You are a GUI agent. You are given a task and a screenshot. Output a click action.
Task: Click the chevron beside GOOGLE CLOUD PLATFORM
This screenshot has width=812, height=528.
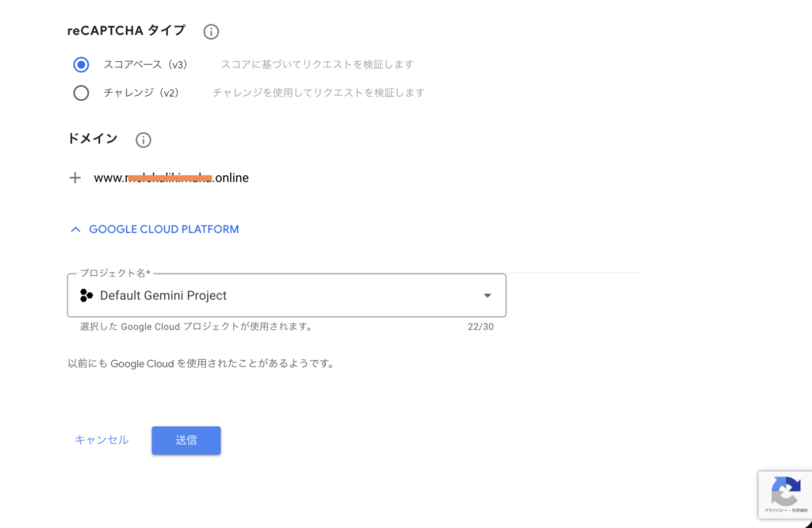[76, 229]
